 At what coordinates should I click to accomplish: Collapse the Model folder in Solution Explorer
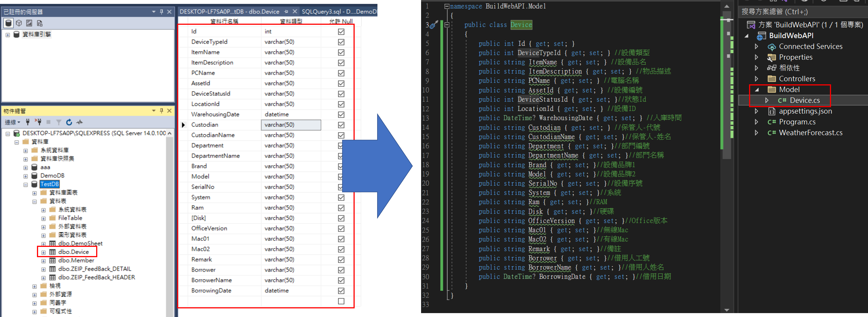click(757, 90)
